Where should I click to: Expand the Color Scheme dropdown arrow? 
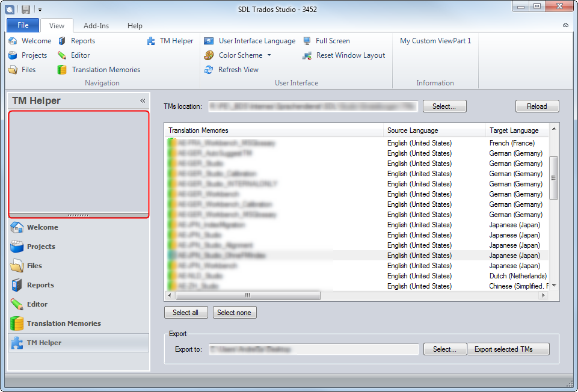pyautogui.click(x=269, y=55)
